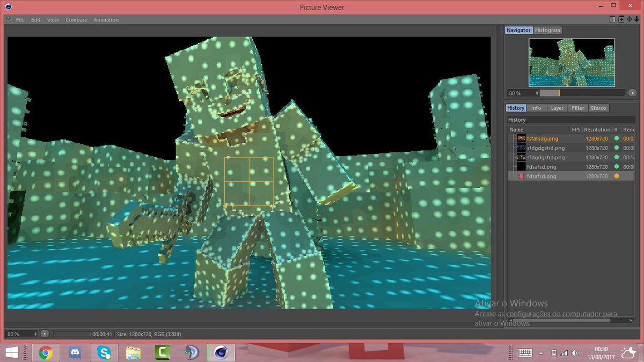Open Camtasia from the taskbar

[x=162, y=352]
